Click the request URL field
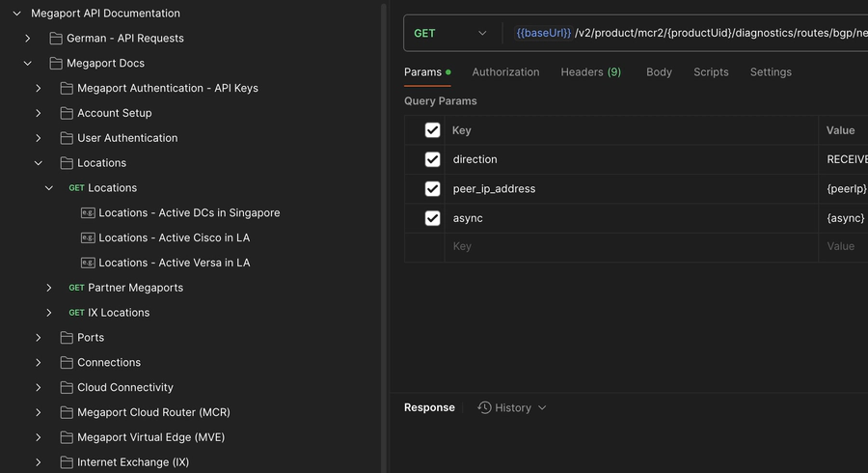Viewport: 868px width, 473px height. point(689,33)
